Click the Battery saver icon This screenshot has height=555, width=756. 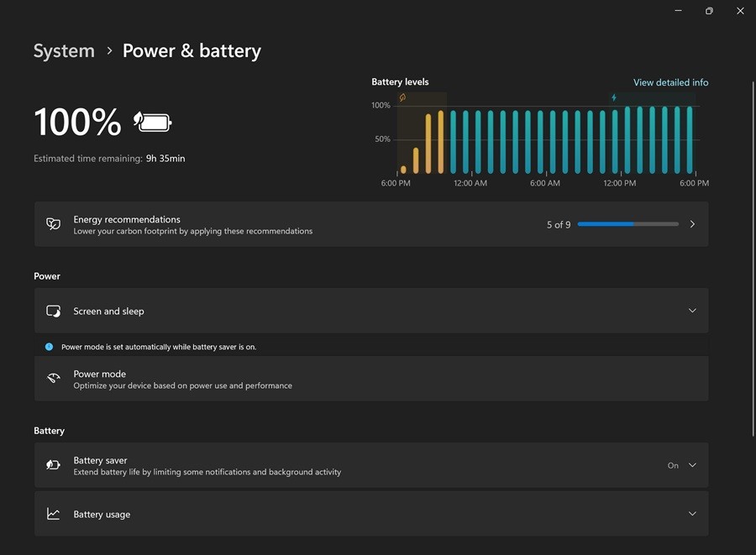coord(53,465)
